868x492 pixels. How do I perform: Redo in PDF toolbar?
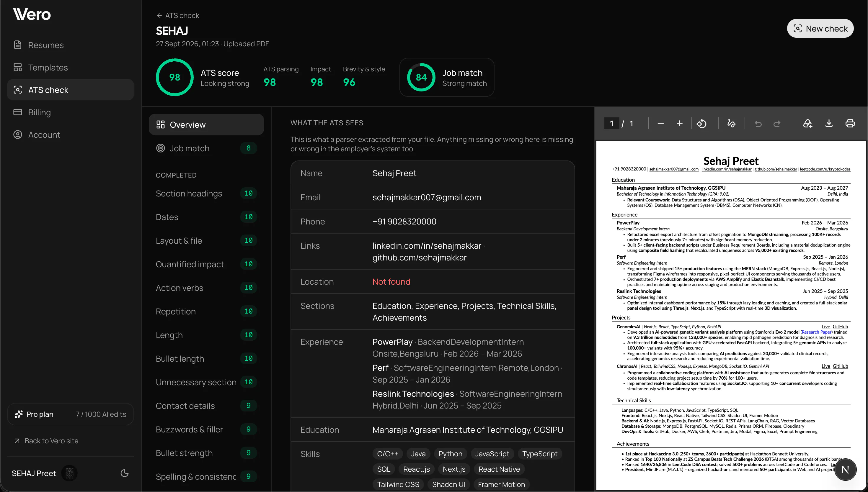777,124
